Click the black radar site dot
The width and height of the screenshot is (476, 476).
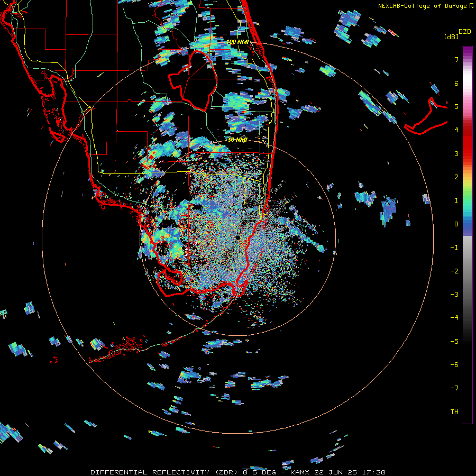(237, 237)
